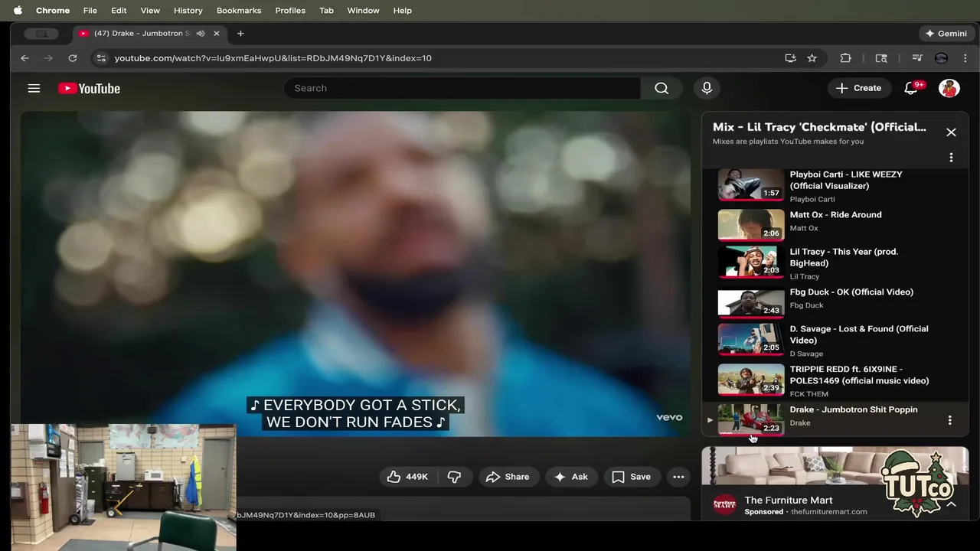
Task: Share the Drake video
Action: 507,477
